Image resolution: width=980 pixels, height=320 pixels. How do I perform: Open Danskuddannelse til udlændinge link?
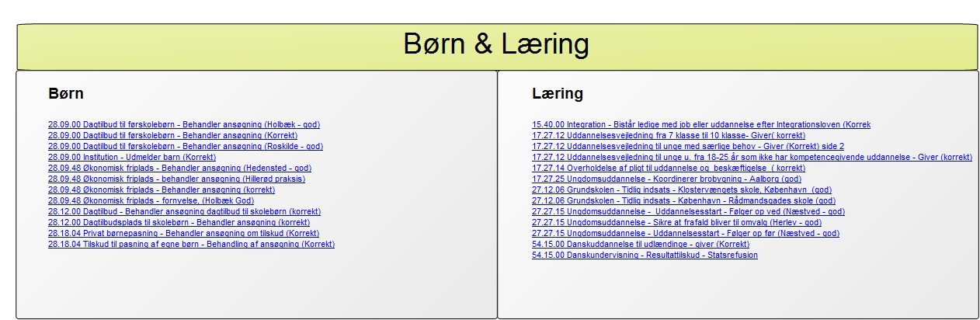[x=641, y=244]
